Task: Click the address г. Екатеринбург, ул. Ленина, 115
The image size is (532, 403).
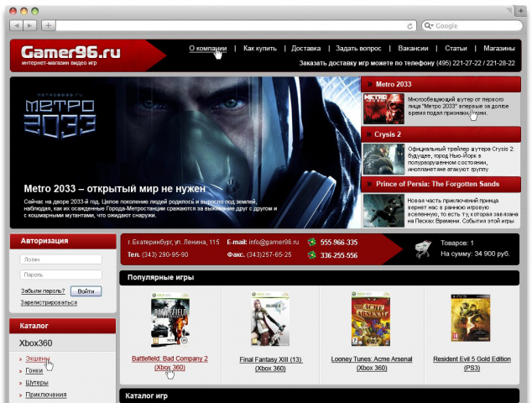Action: (174, 242)
